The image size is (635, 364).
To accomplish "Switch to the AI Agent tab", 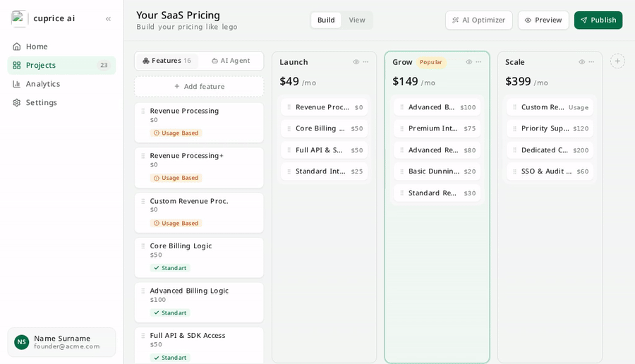I will 231,61.
